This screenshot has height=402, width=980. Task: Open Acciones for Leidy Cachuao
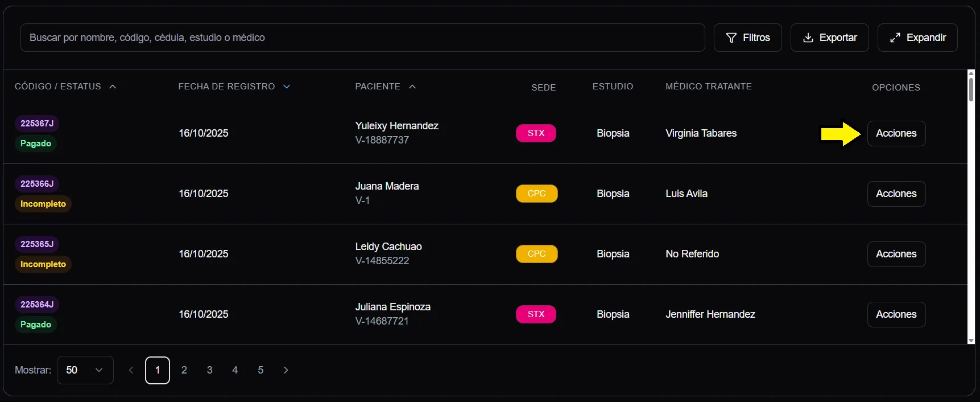(x=896, y=254)
